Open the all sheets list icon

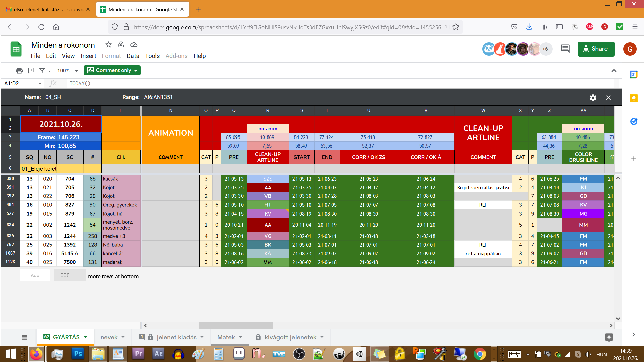[x=24, y=337]
